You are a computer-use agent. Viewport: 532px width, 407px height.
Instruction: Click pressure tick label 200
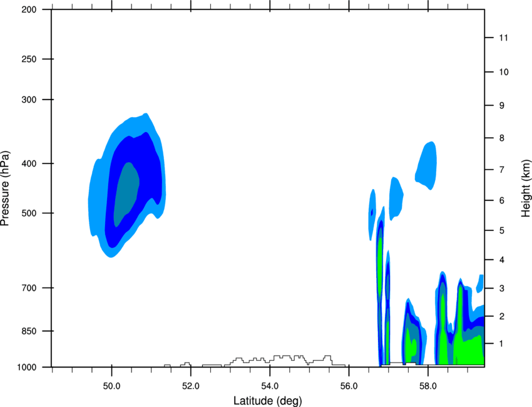pos(29,9)
